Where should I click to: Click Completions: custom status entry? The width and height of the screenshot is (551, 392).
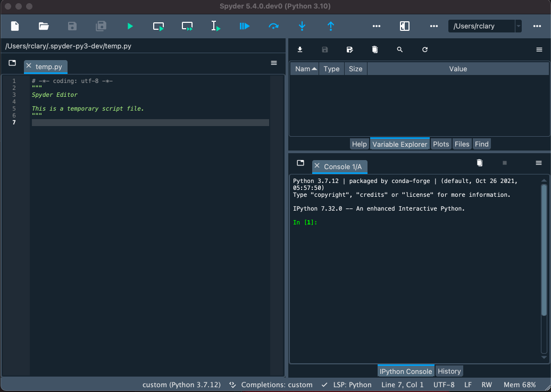tap(271, 385)
